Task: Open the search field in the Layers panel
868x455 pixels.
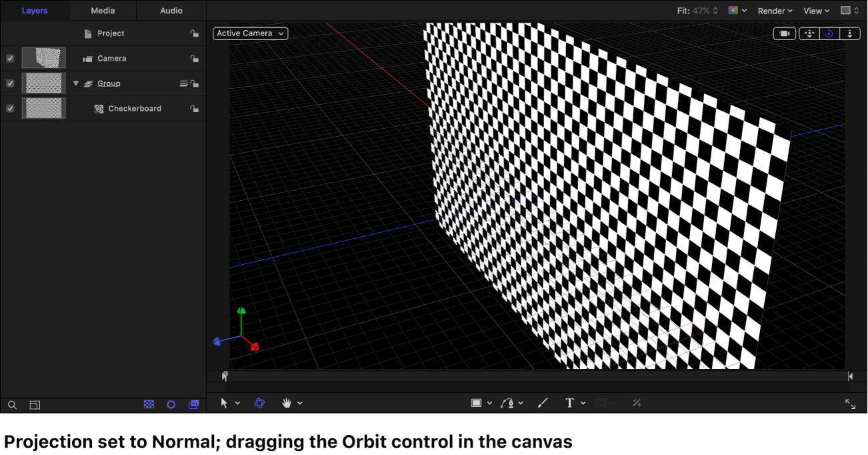Action: pyautogui.click(x=12, y=405)
